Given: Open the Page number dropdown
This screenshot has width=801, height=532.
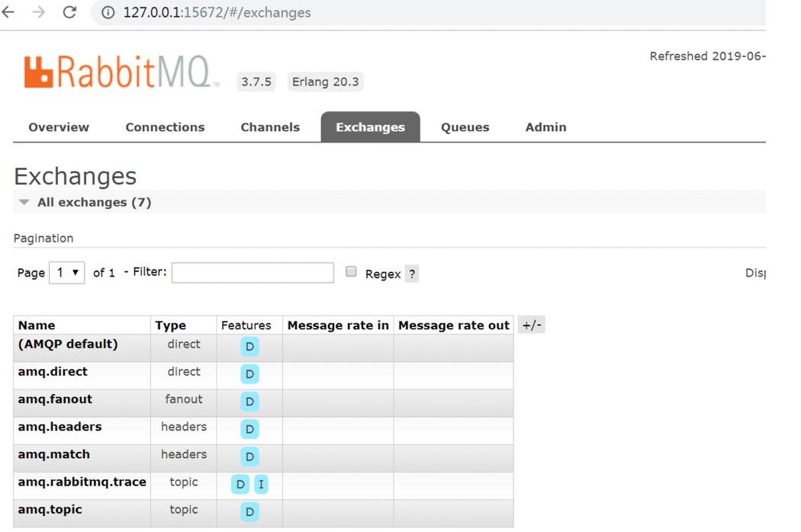Looking at the screenshot, I should click(x=67, y=273).
